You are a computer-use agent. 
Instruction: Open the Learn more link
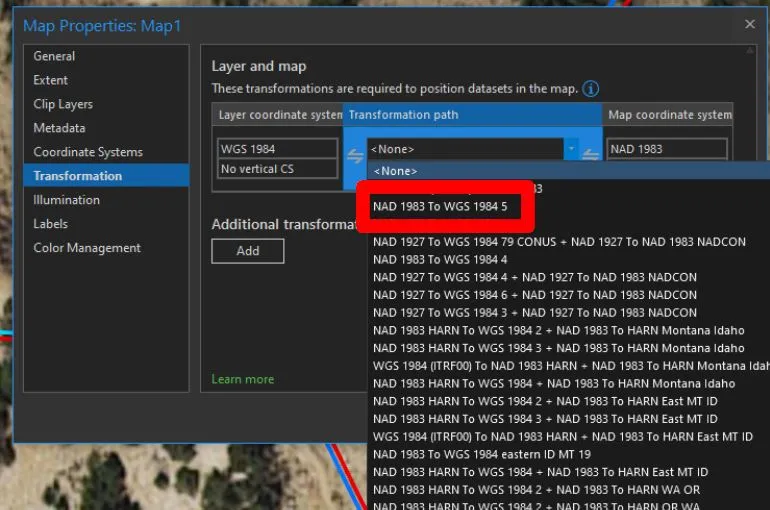click(242, 379)
